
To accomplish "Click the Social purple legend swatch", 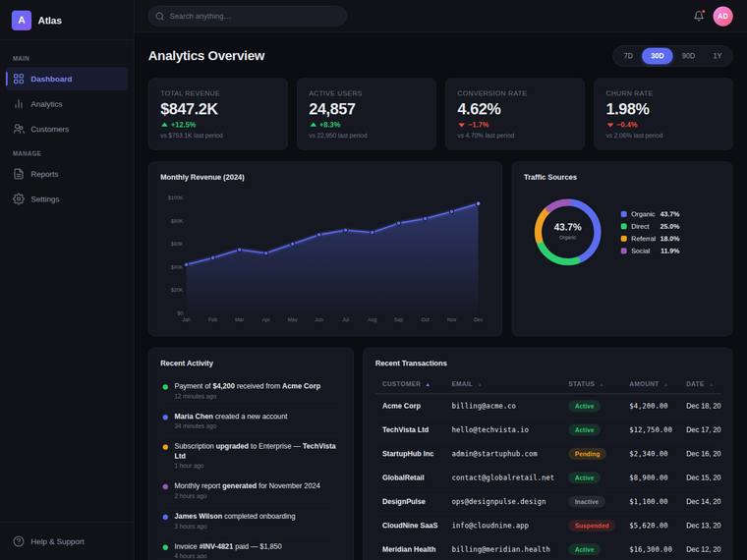I will pos(623,251).
